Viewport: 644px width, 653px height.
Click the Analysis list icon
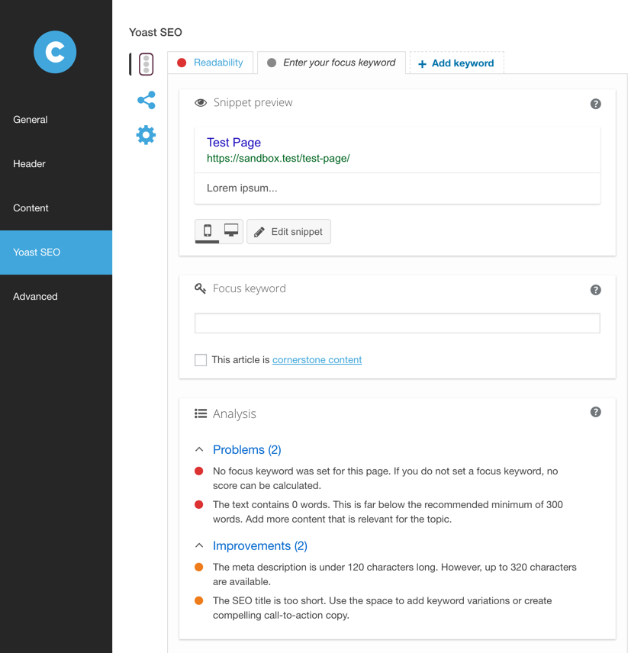[201, 413]
